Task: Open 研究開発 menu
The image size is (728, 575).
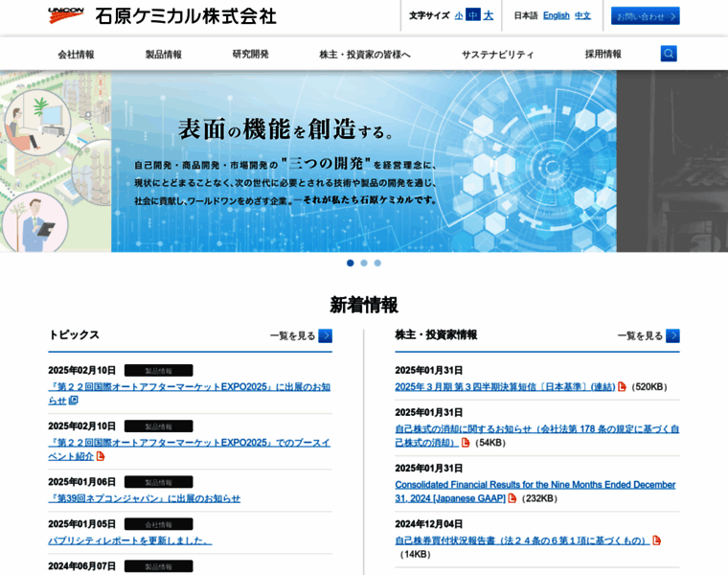Action: (x=250, y=55)
